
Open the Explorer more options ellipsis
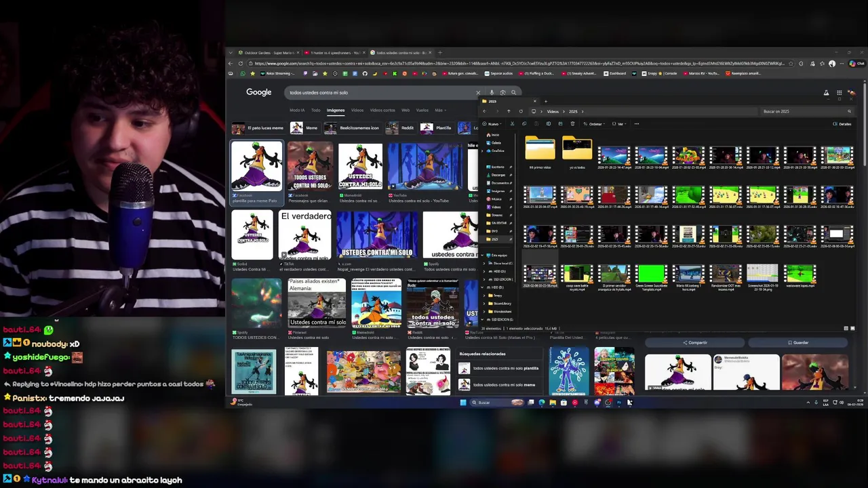pyautogui.click(x=636, y=124)
